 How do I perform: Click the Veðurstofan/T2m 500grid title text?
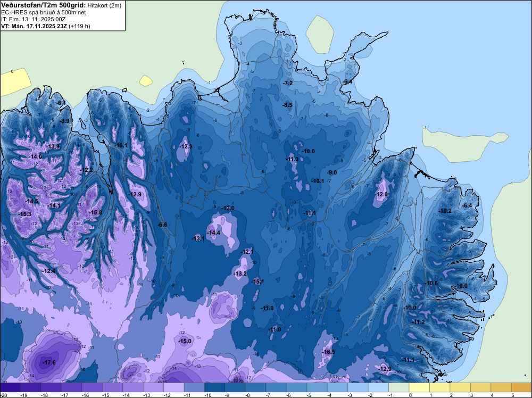pyautogui.click(x=43, y=5)
